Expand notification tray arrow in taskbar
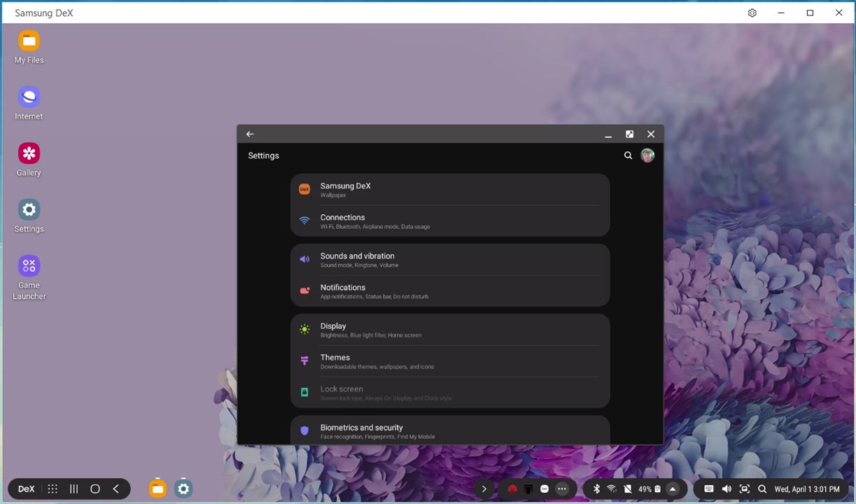The height and width of the screenshot is (504, 856). tap(484, 489)
